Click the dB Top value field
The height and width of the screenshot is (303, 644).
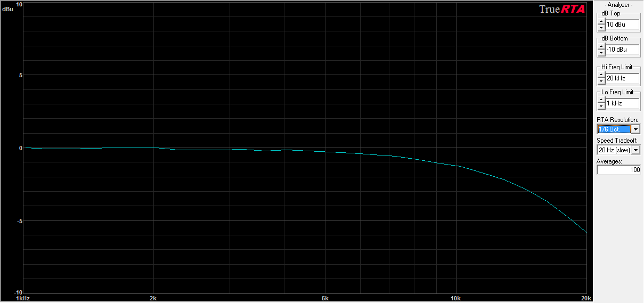coord(622,24)
